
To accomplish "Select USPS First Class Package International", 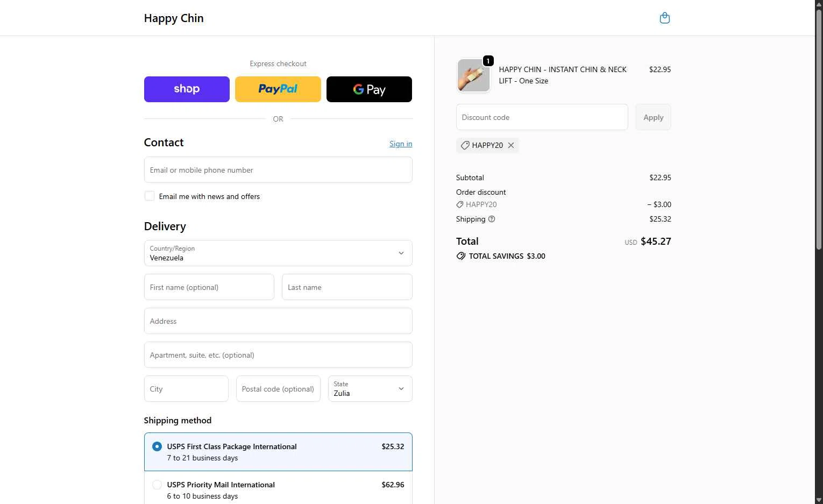I will 278,452.
